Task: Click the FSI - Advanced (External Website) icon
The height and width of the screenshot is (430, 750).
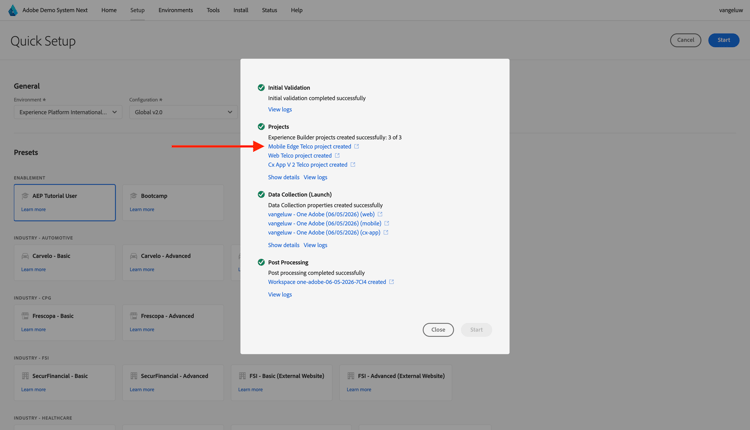Action: pos(351,376)
